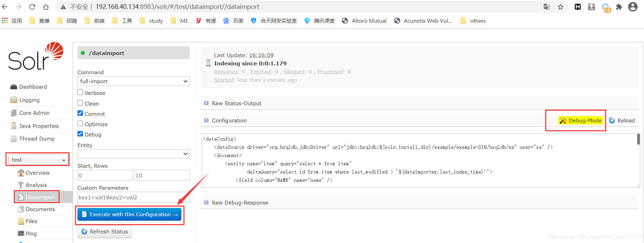Click the Reload configuration icon
Image resolution: width=644 pixels, height=243 pixels.
pos(612,120)
